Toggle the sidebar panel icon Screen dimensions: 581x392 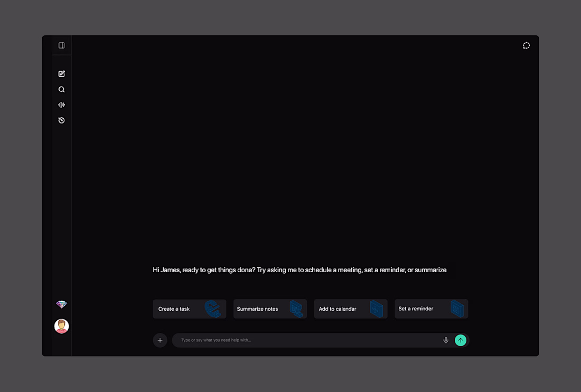[x=61, y=45]
